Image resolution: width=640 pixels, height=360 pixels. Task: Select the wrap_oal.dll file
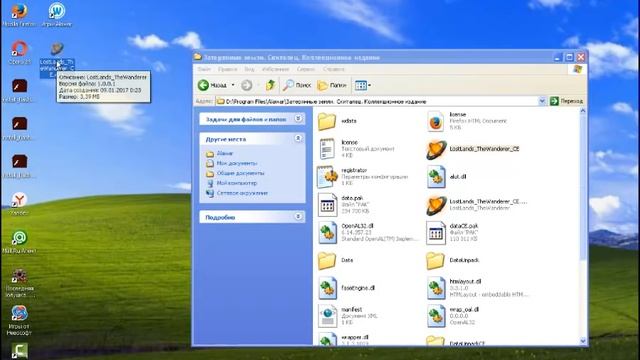tap(453, 316)
